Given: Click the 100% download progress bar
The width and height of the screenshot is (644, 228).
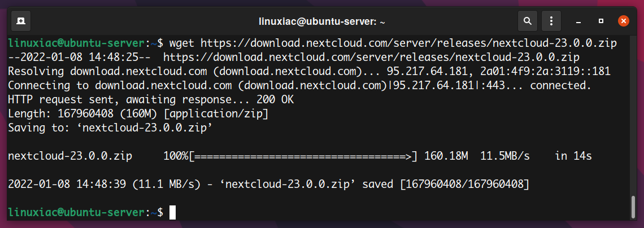Looking at the screenshot, I should pyautogui.click(x=303, y=156).
